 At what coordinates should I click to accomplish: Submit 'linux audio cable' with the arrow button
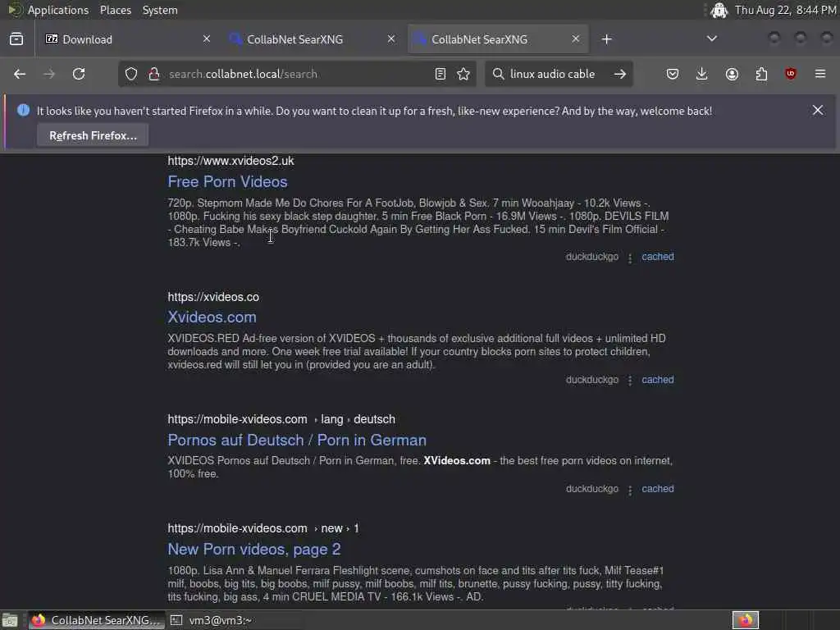(620, 74)
